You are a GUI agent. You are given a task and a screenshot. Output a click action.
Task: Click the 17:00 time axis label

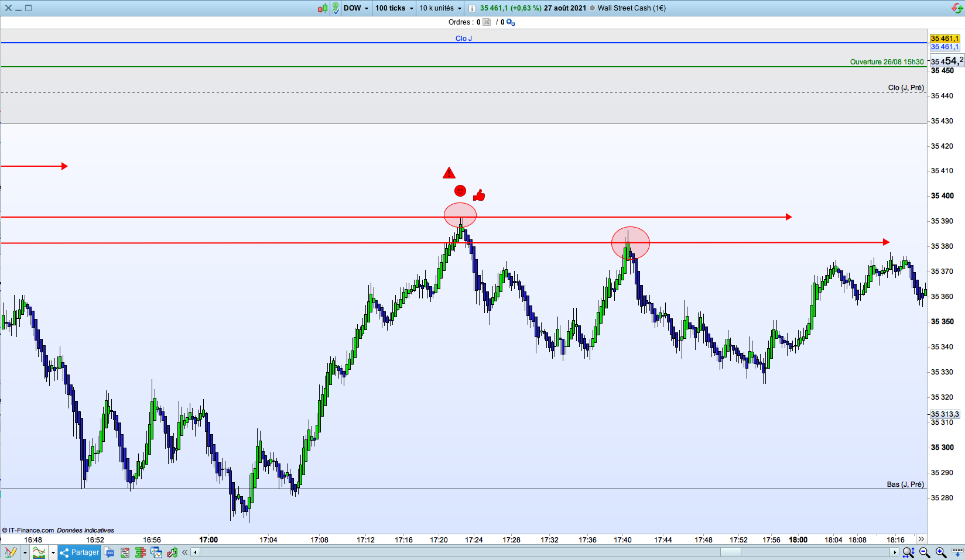click(208, 540)
